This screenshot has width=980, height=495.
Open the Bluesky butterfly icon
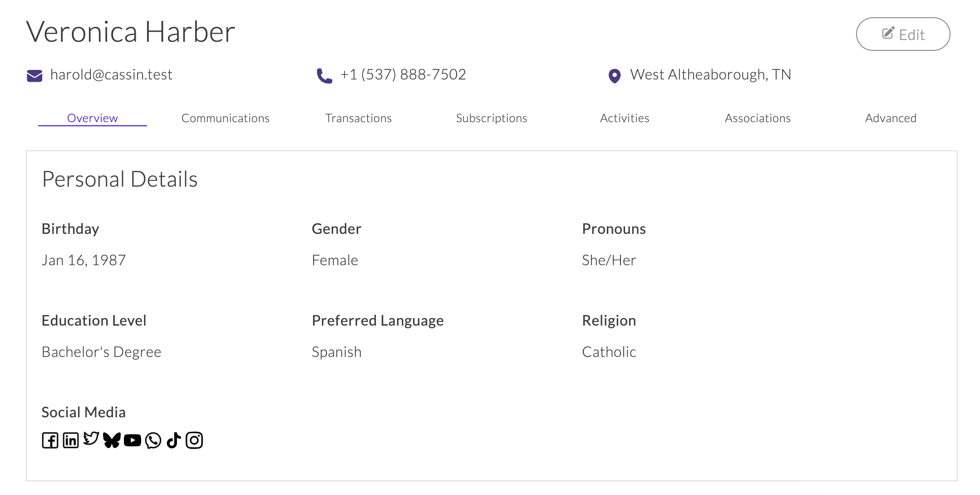coord(112,440)
